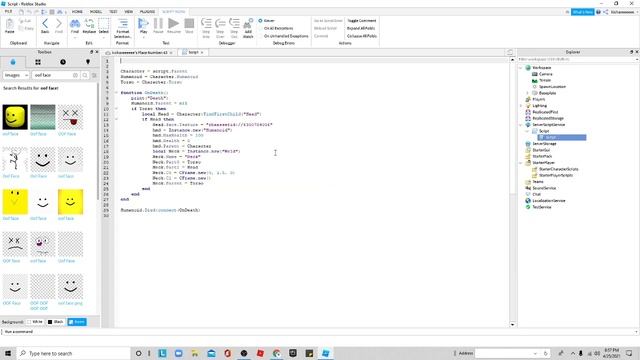
Task: Select SpawnLocation in Explorer
Action: click(x=552, y=87)
